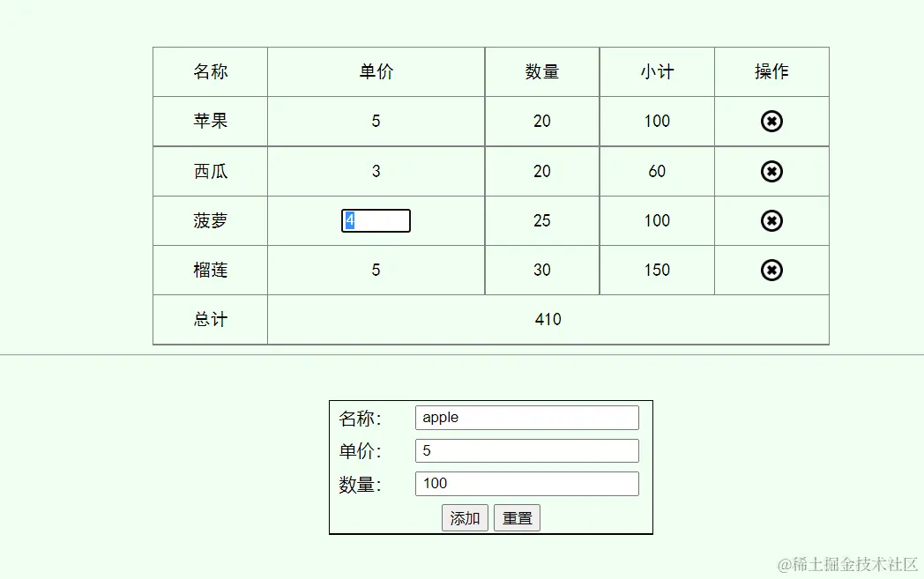The image size is (924, 579).
Task: Click the subtotal 150 for 榴莲
Action: pyautogui.click(x=656, y=270)
